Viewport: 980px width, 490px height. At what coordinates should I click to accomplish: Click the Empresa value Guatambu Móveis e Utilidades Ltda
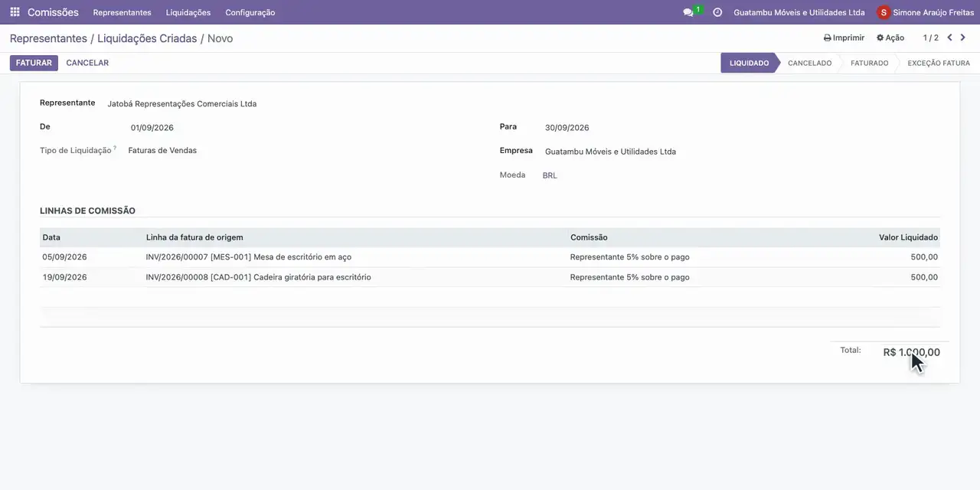pyautogui.click(x=610, y=152)
